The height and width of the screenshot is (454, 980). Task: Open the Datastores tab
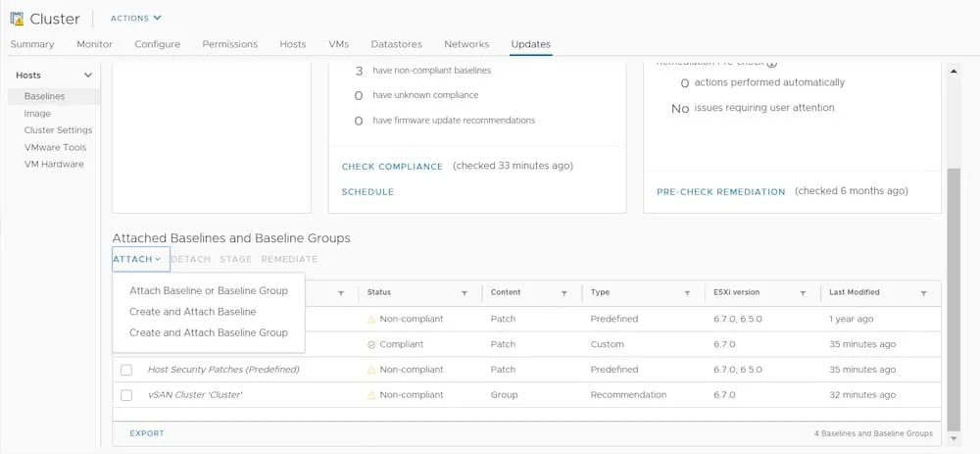(x=396, y=44)
